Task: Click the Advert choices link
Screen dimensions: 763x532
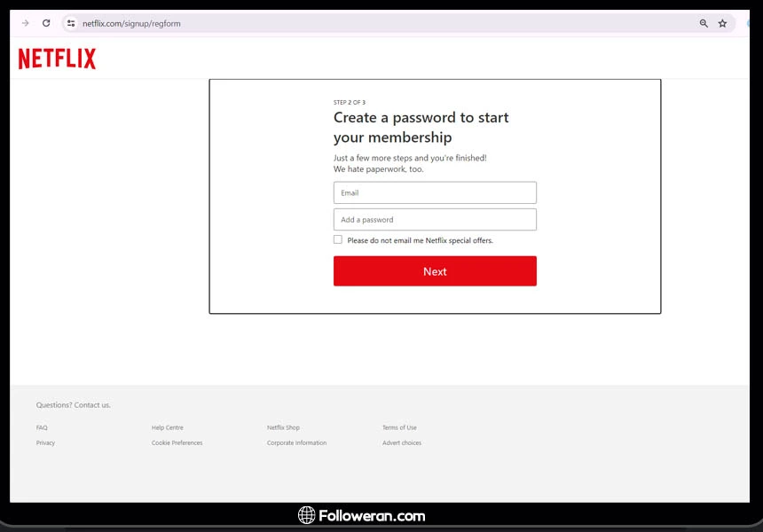Action: click(402, 442)
